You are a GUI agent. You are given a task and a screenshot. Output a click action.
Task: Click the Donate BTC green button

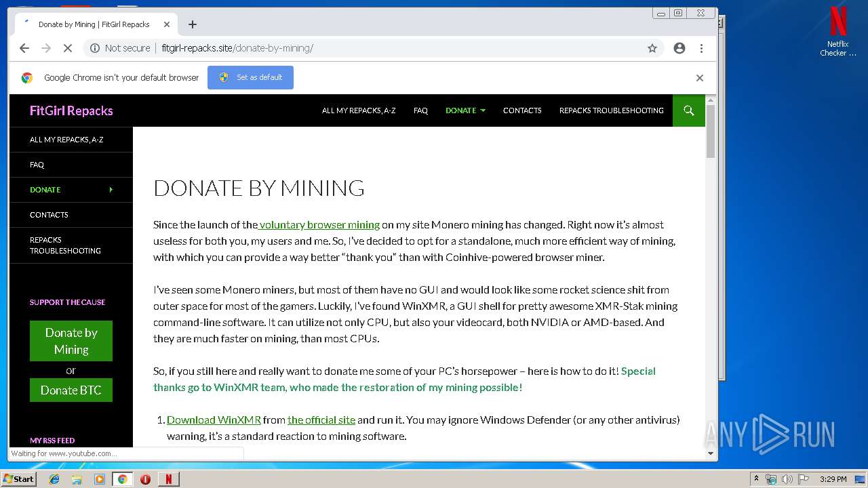71,390
